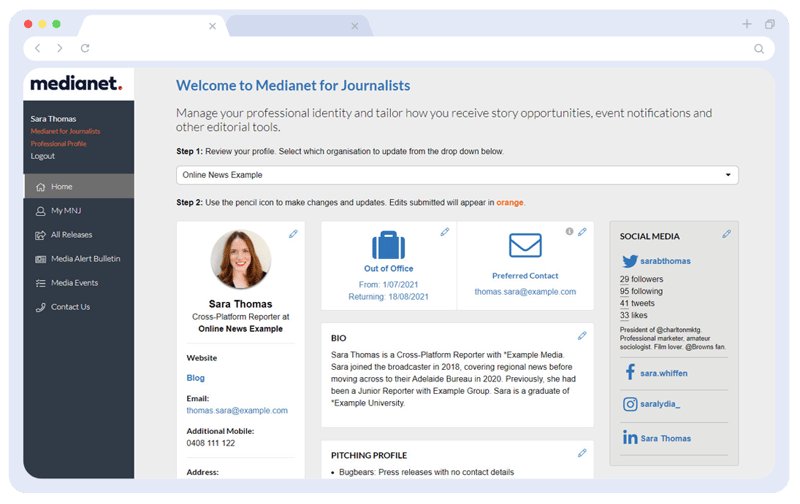Screen dimensions: 800x504
Task: Click the '95 following' count
Action: click(641, 291)
